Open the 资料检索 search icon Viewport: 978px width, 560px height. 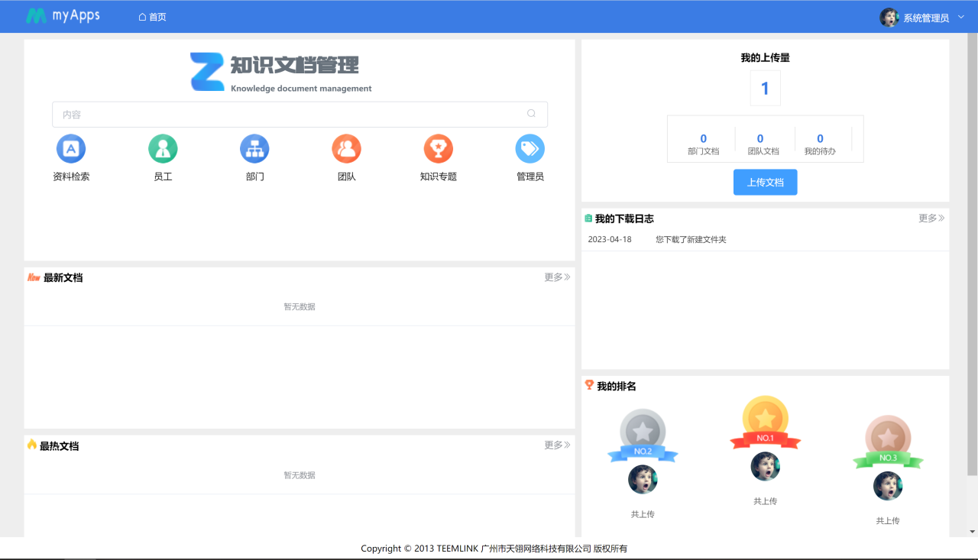(x=70, y=148)
